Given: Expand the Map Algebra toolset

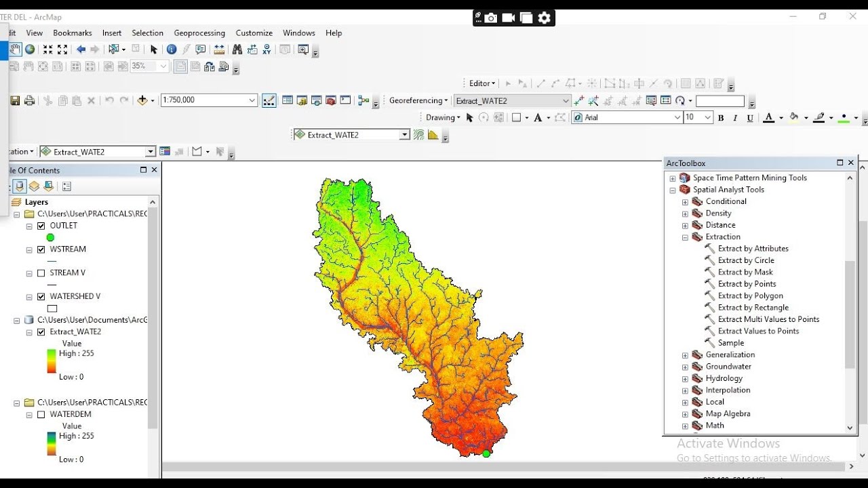Looking at the screenshot, I should (x=685, y=414).
